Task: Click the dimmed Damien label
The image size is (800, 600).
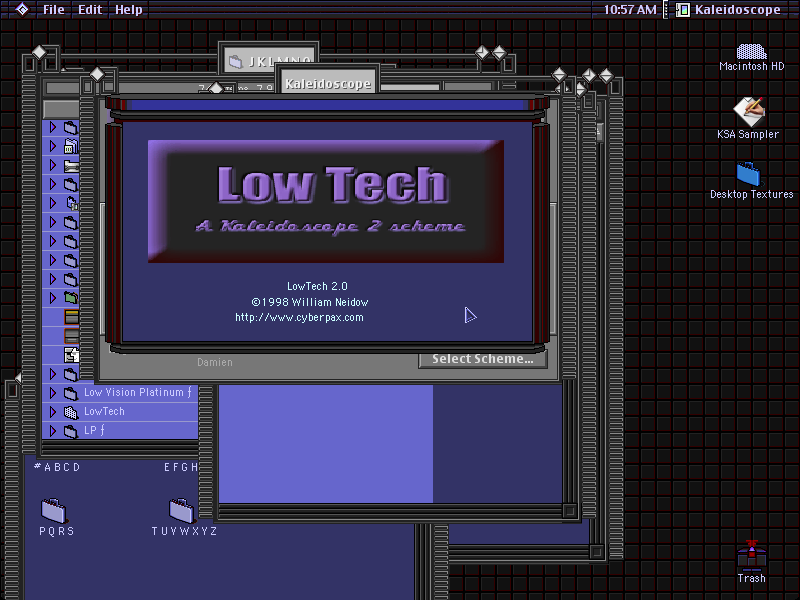Action: coord(215,362)
